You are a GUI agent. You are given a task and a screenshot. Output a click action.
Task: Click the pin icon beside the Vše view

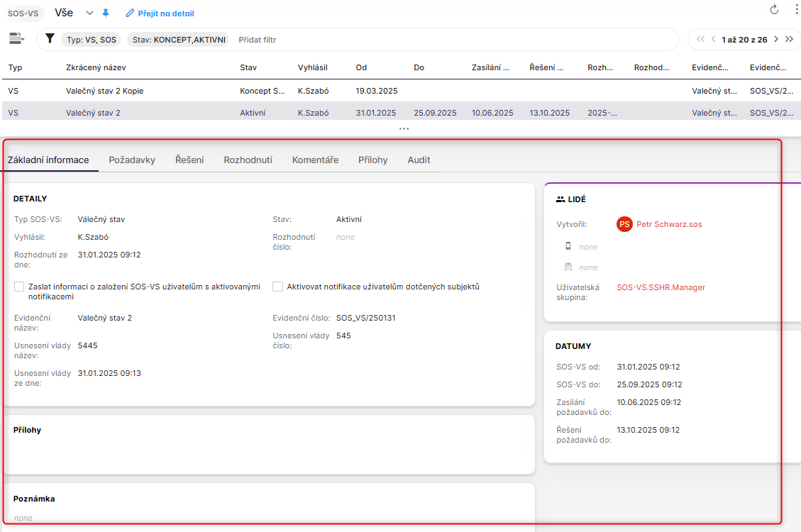[106, 13]
